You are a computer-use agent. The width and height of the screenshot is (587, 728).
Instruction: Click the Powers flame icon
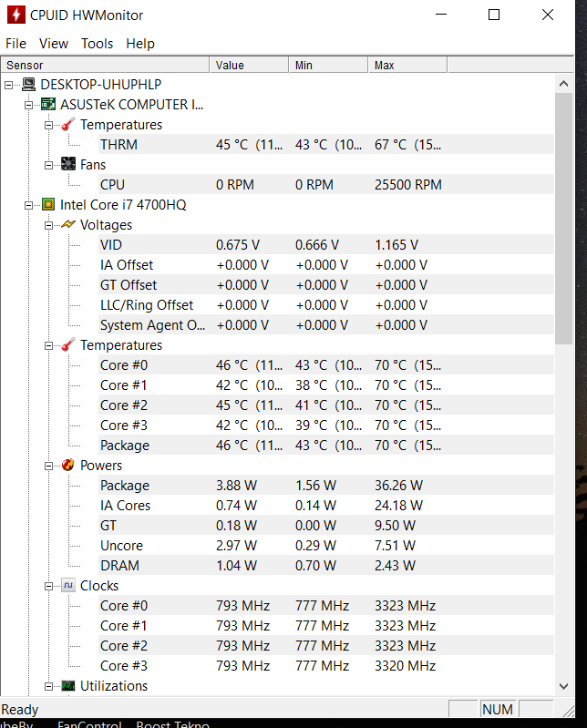coord(68,466)
